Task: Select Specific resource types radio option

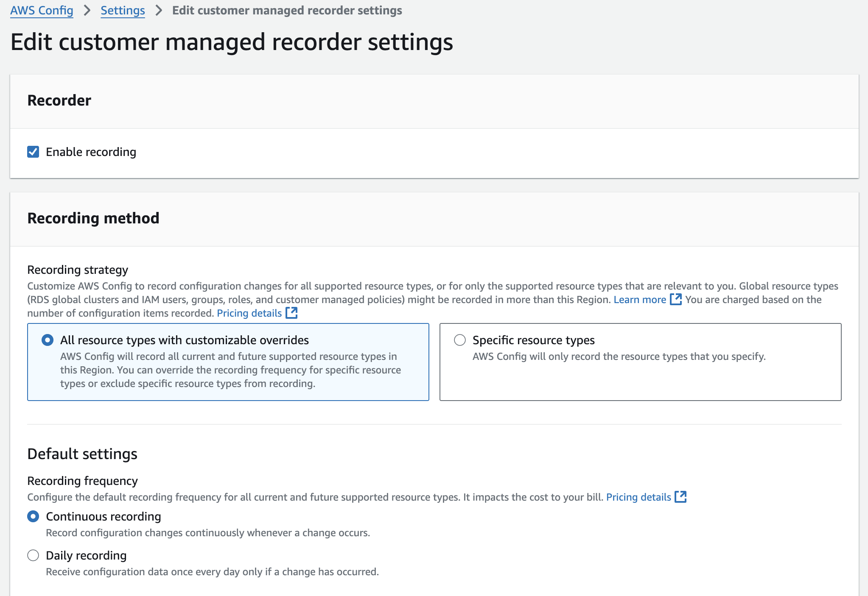Action: click(x=460, y=340)
